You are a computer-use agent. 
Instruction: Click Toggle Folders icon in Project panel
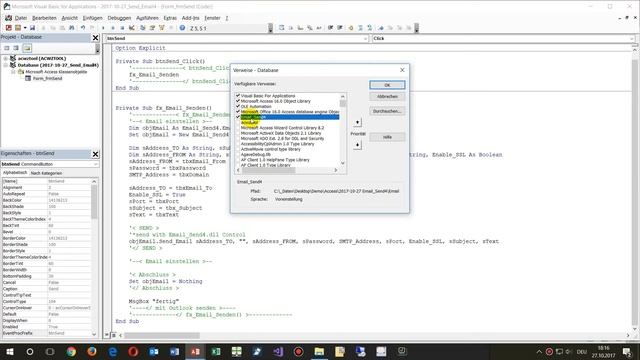pyautogui.click(x=27, y=48)
